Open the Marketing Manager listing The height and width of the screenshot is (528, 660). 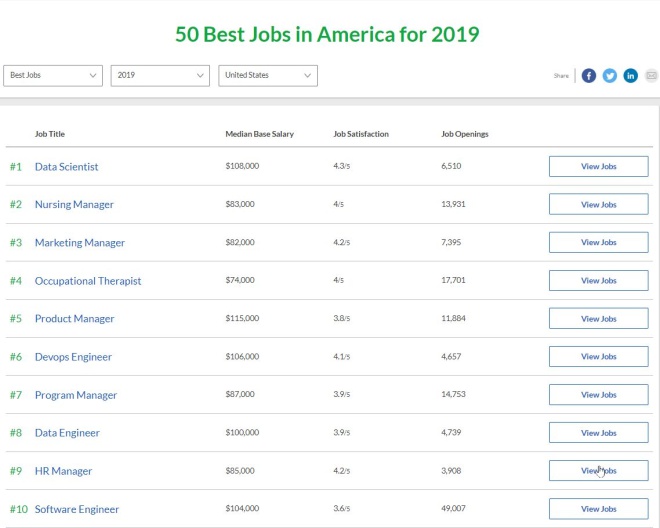point(80,243)
